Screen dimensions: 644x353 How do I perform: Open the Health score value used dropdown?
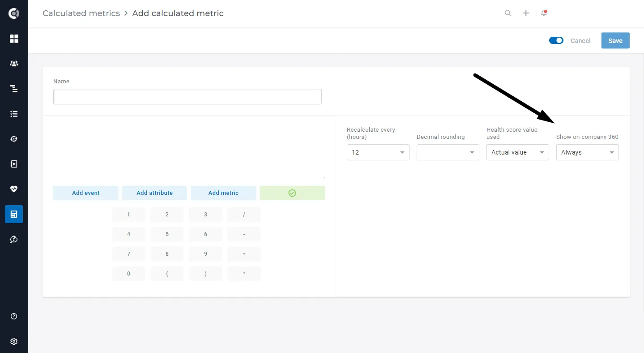click(x=518, y=152)
